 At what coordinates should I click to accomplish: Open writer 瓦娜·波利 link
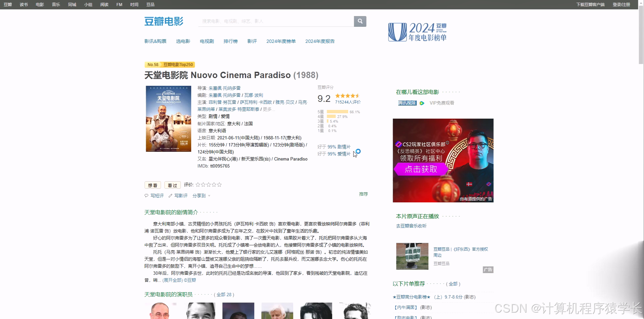tap(254, 95)
